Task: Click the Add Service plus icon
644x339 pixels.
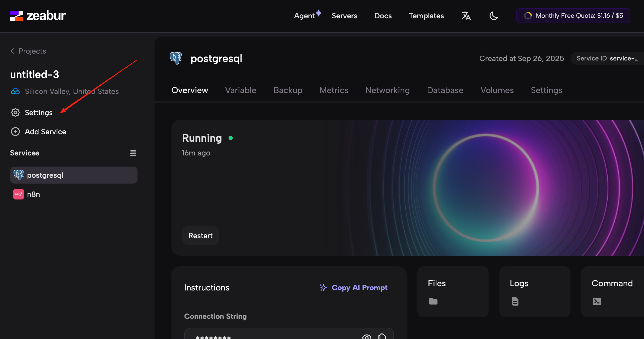Action: point(15,132)
